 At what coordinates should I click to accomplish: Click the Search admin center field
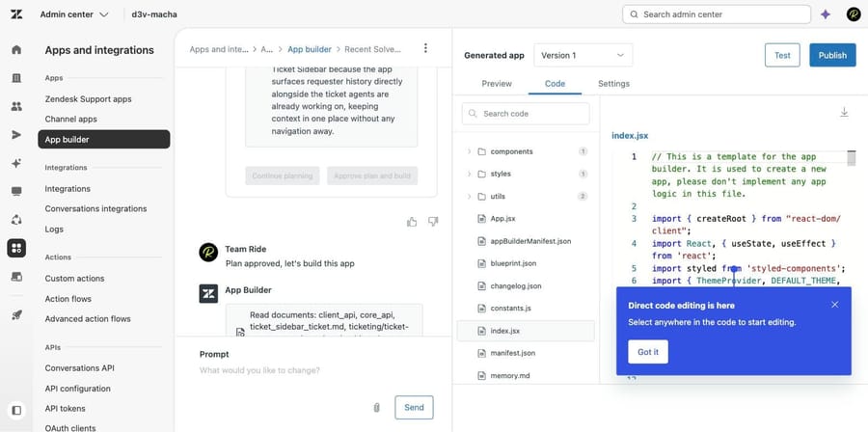(x=717, y=14)
